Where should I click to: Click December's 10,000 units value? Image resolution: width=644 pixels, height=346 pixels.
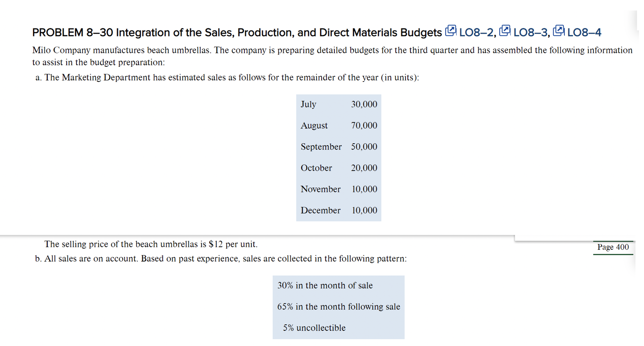point(364,210)
